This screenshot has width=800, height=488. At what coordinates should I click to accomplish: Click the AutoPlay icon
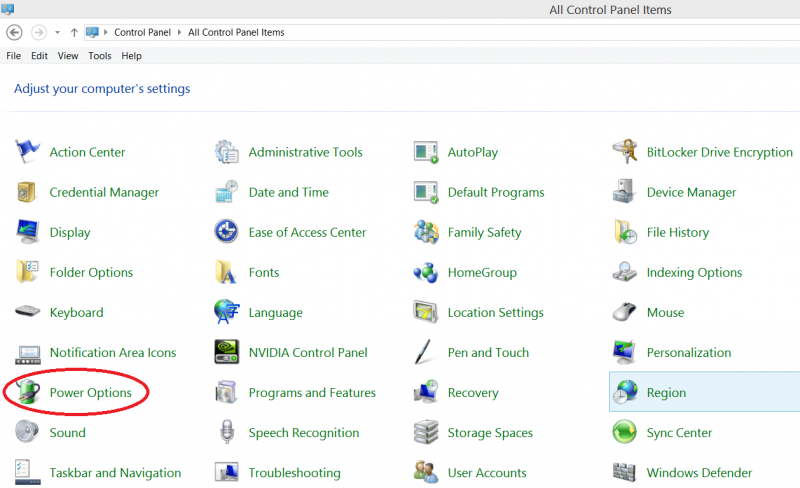[x=426, y=152]
